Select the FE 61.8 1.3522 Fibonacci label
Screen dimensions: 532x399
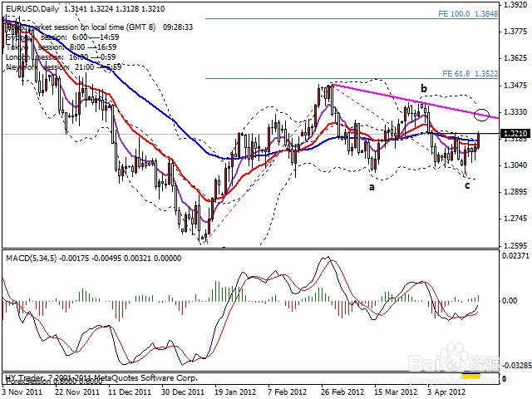click(x=470, y=74)
